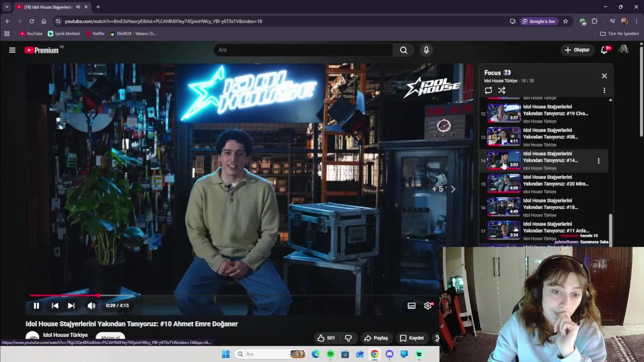Click the YouTube search input field
This screenshot has height=362, width=644.
[x=303, y=50]
